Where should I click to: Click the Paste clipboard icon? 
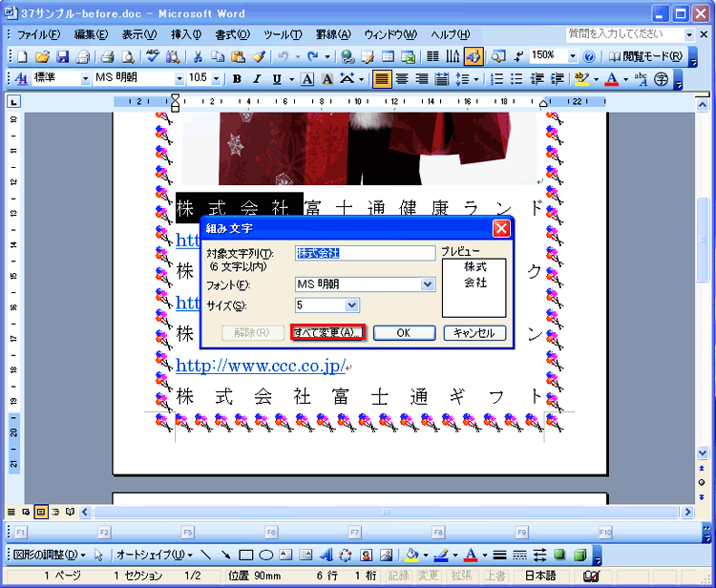tap(238, 56)
